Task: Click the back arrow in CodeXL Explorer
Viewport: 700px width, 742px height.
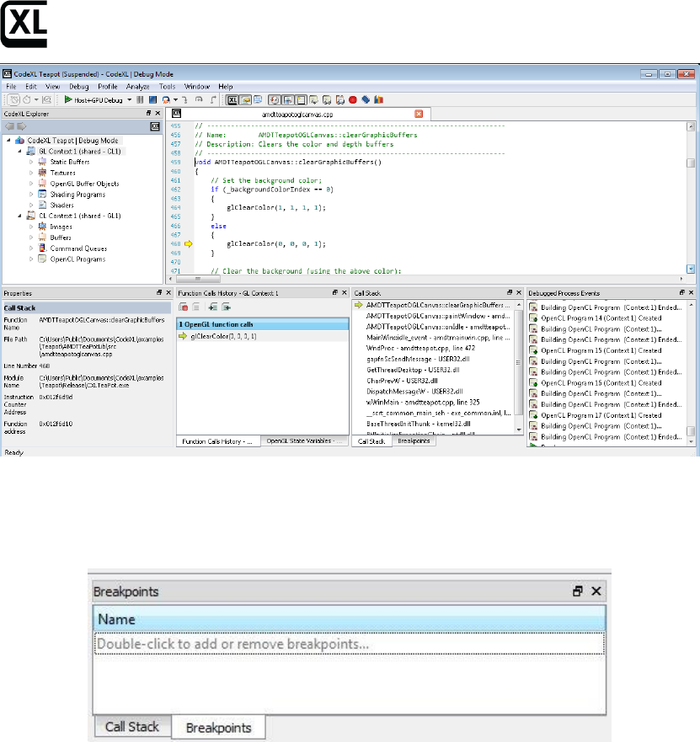Action: (x=9, y=126)
